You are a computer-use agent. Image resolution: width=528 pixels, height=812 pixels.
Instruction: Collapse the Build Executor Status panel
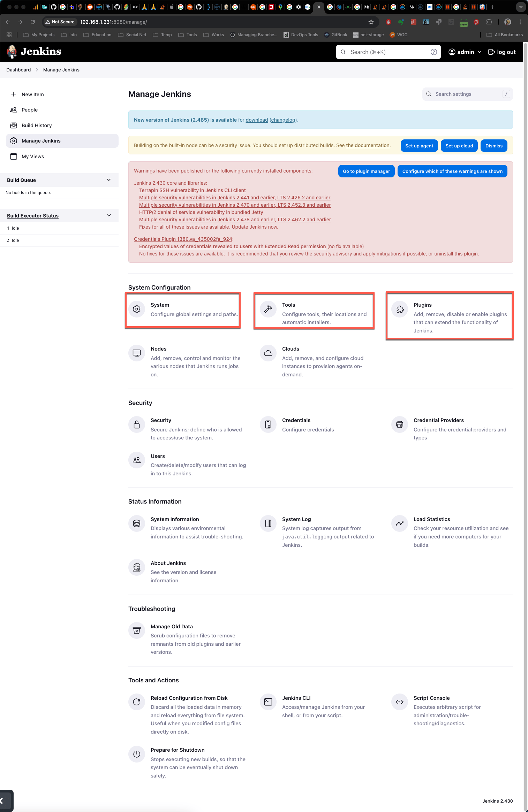109,216
